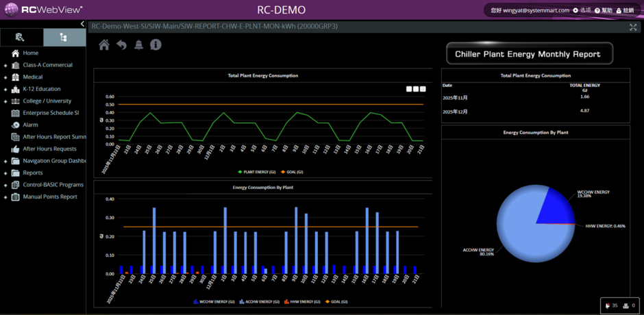
Task: Open the alarm bell icon
Action: [139, 45]
